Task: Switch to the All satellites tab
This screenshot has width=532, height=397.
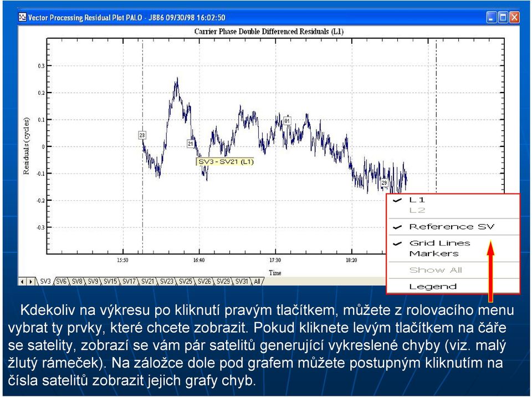Action: click(257, 281)
